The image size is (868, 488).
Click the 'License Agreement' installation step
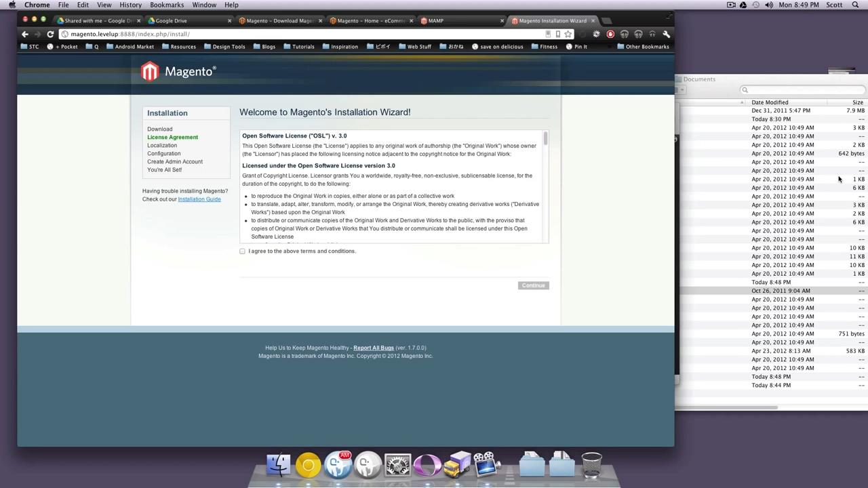tap(172, 137)
